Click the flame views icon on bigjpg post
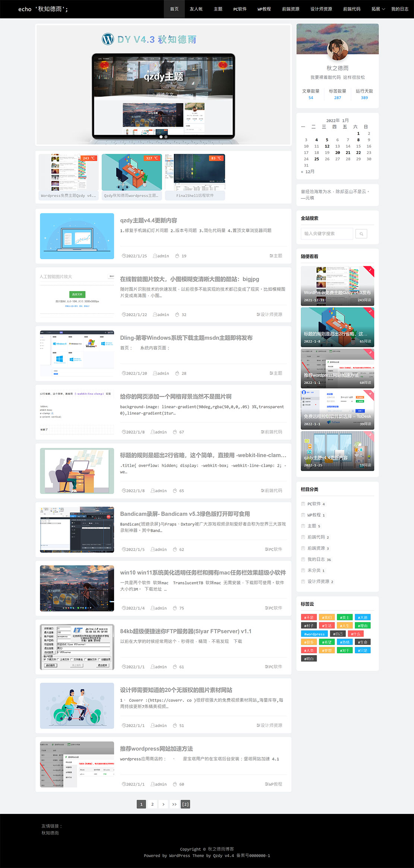Screen dimensions: 414x868 177,315
